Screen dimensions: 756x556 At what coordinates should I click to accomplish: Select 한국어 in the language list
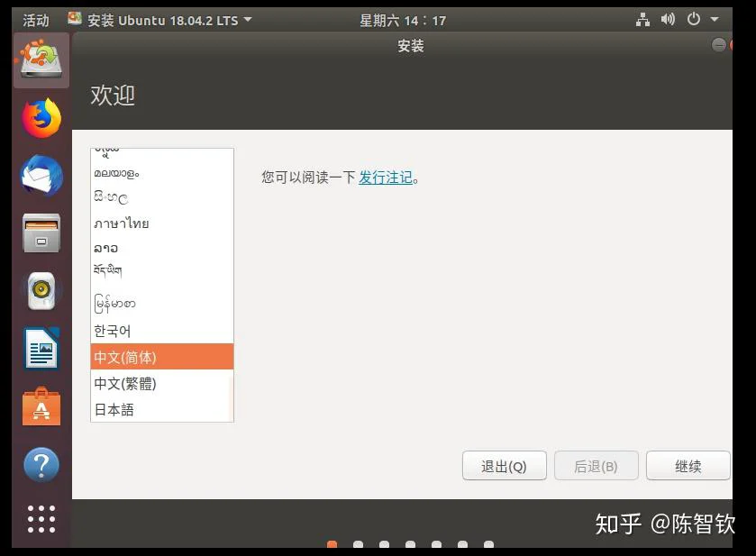pyautogui.click(x=162, y=331)
